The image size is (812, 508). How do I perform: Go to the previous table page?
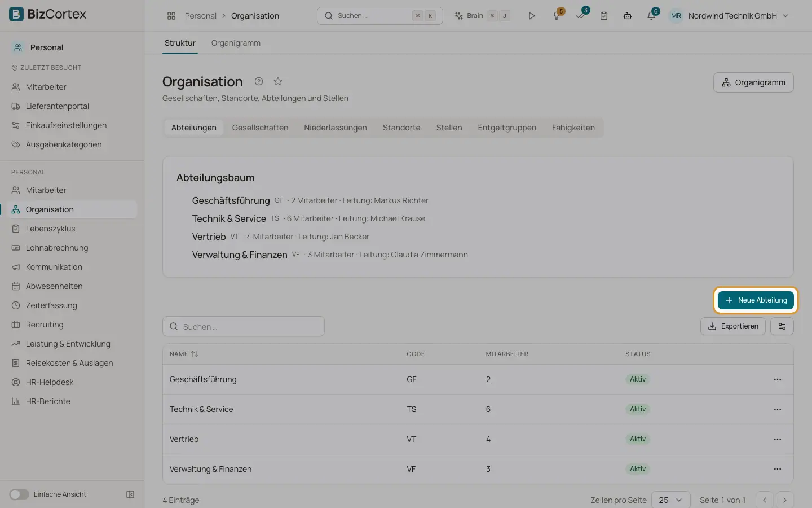tap(765, 500)
